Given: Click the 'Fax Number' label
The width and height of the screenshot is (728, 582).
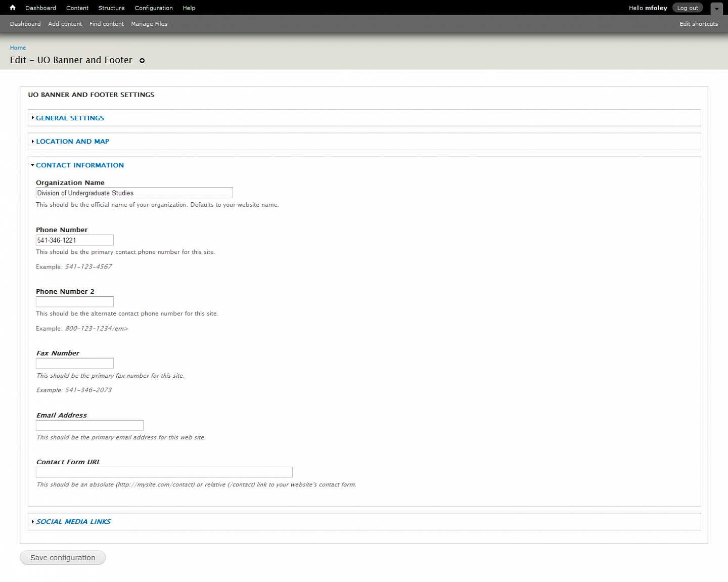Looking at the screenshot, I should point(58,353).
